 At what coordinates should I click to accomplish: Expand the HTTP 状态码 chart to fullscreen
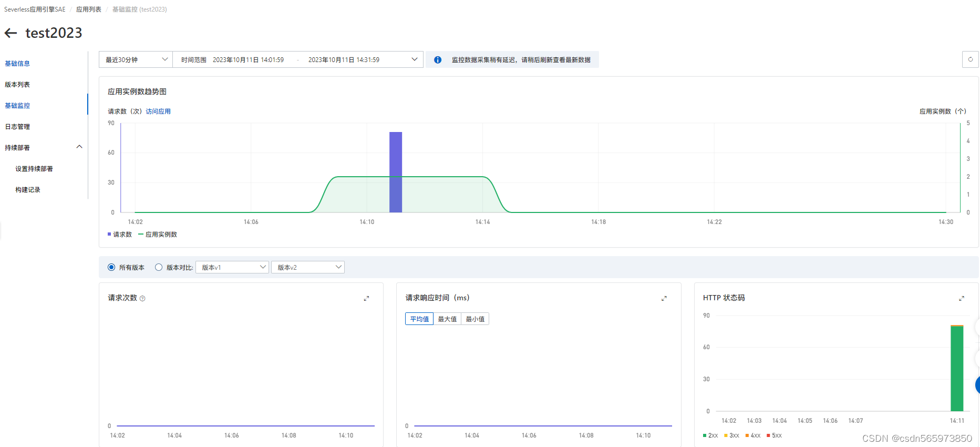(961, 298)
